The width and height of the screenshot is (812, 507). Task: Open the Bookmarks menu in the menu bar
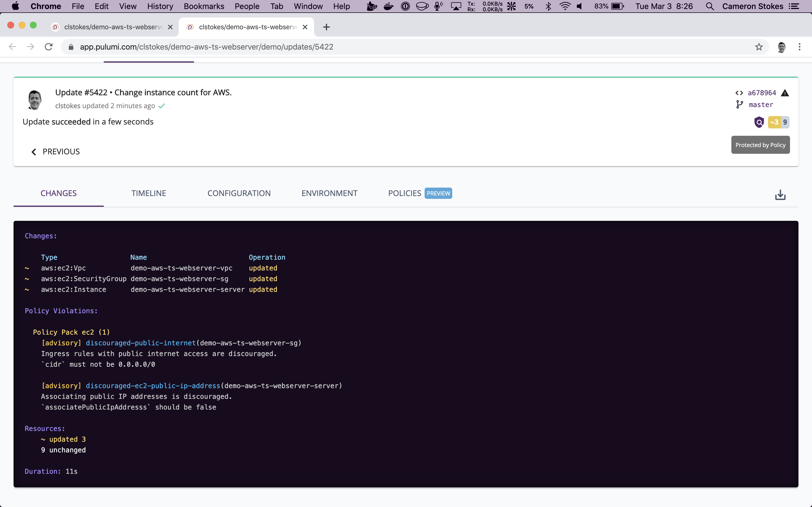point(204,6)
